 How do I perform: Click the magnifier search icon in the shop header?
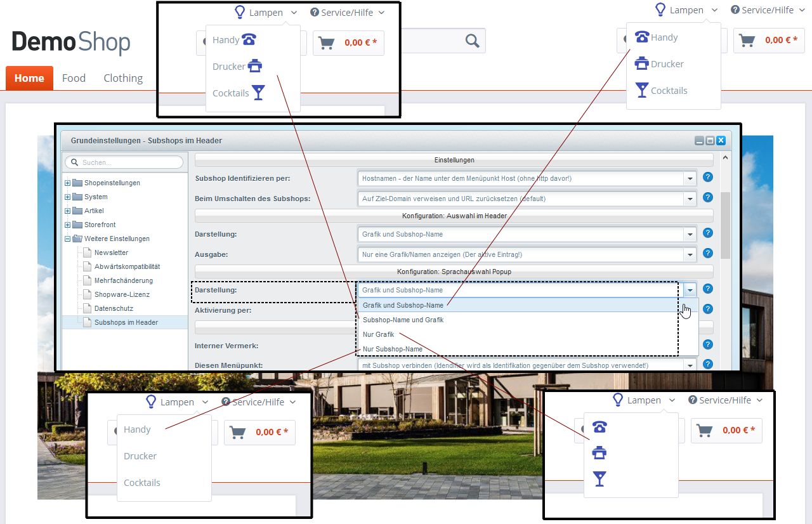(x=473, y=41)
